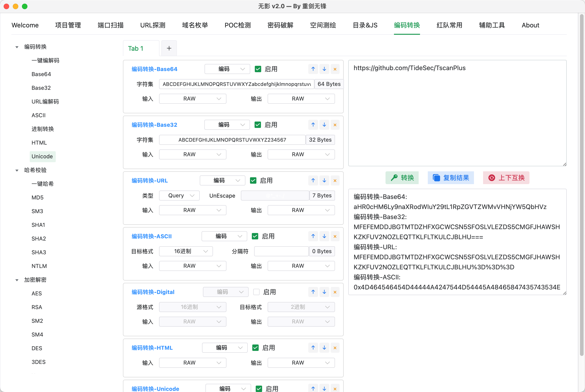Enable the Digital 启用 checkbox
This screenshot has width=585, height=392.
256,292
